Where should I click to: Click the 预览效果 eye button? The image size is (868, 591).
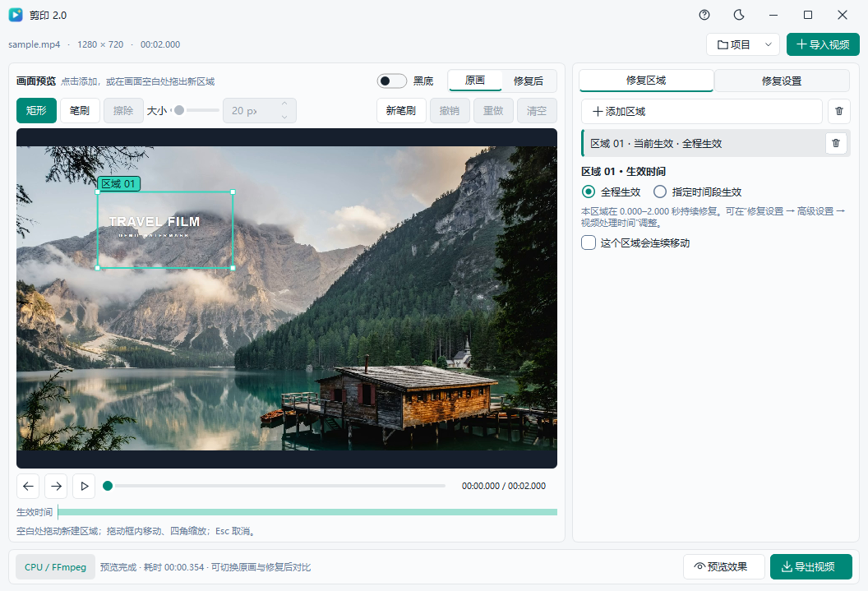pyautogui.click(x=724, y=566)
